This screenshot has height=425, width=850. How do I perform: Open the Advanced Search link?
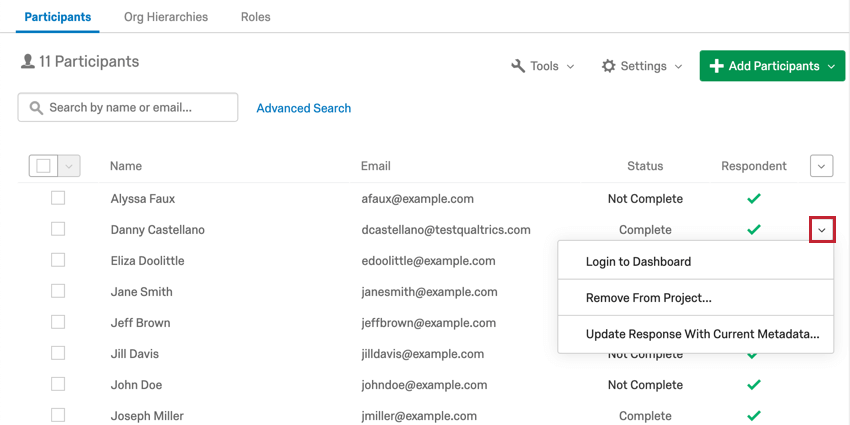pyautogui.click(x=304, y=108)
